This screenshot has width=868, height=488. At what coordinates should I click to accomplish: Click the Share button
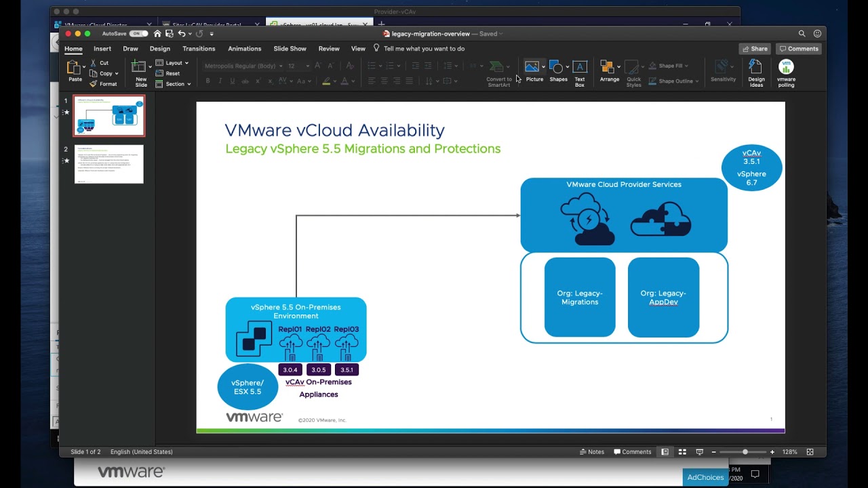click(x=755, y=49)
